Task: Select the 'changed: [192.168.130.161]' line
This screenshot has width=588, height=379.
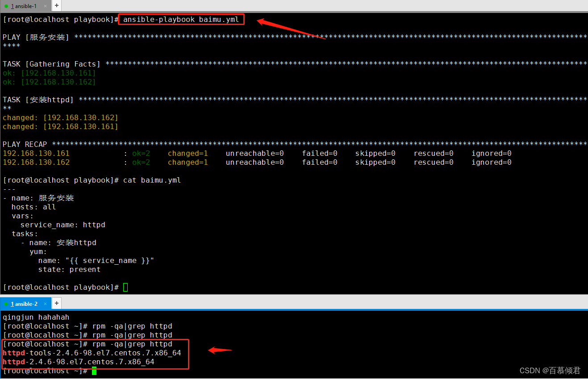Action: tap(60, 127)
